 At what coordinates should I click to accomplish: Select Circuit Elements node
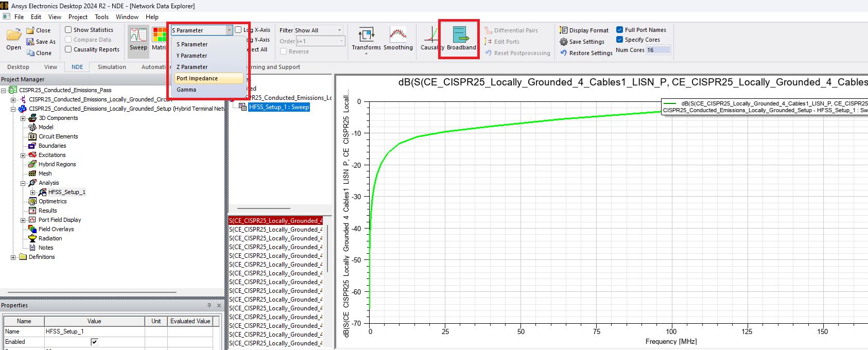coord(58,136)
